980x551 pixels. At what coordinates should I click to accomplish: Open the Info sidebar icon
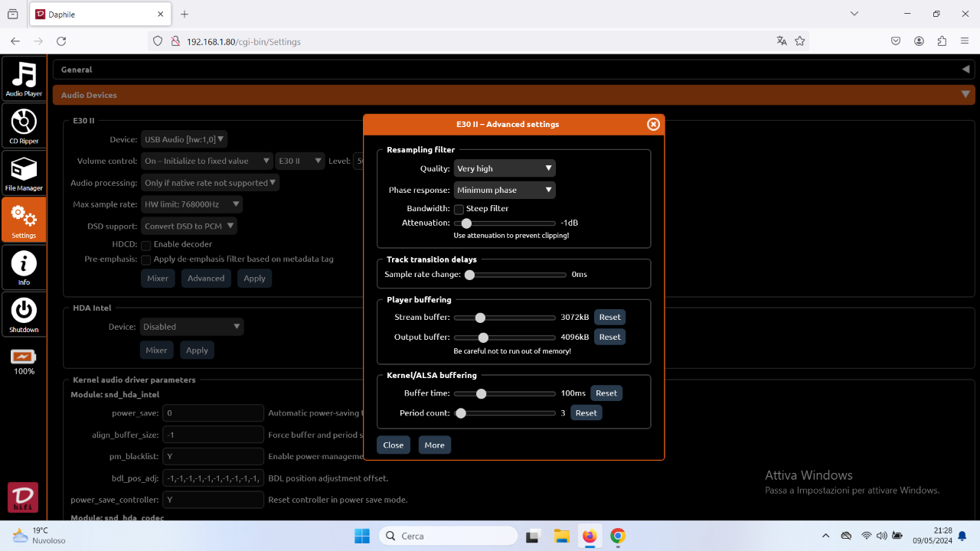tap(24, 267)
